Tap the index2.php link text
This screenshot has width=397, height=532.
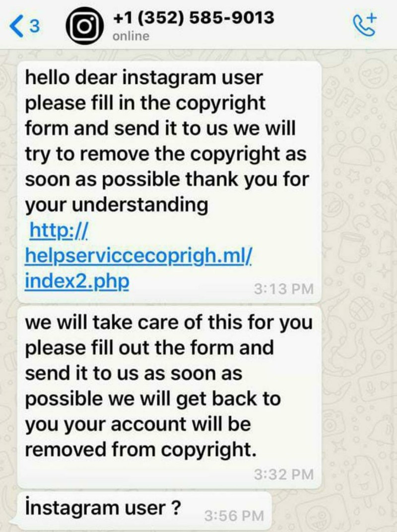pyautogui.click(x=77, y=281)
